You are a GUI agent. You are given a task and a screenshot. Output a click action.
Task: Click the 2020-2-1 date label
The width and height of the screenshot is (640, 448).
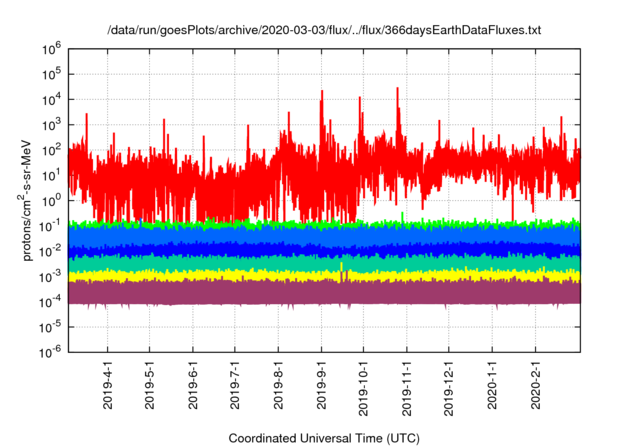(536, 385)
